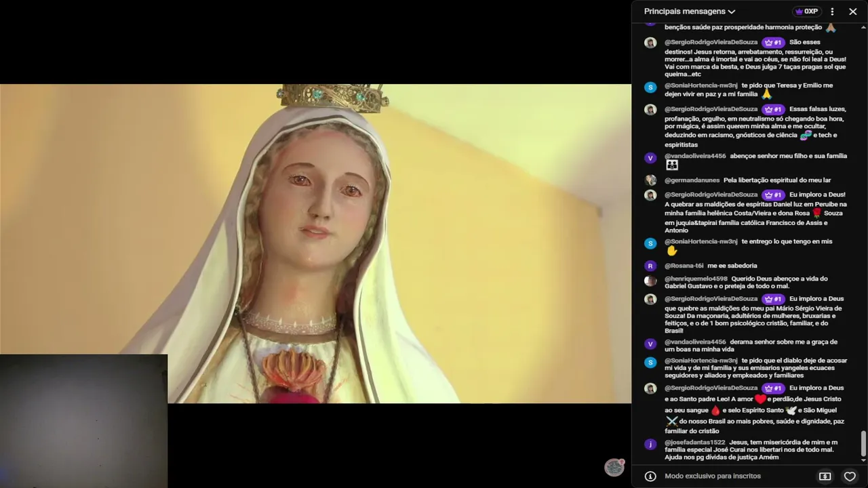Open the Super Chat dollar icon
This screenshot has width=868, height=488.
point(825,476)
